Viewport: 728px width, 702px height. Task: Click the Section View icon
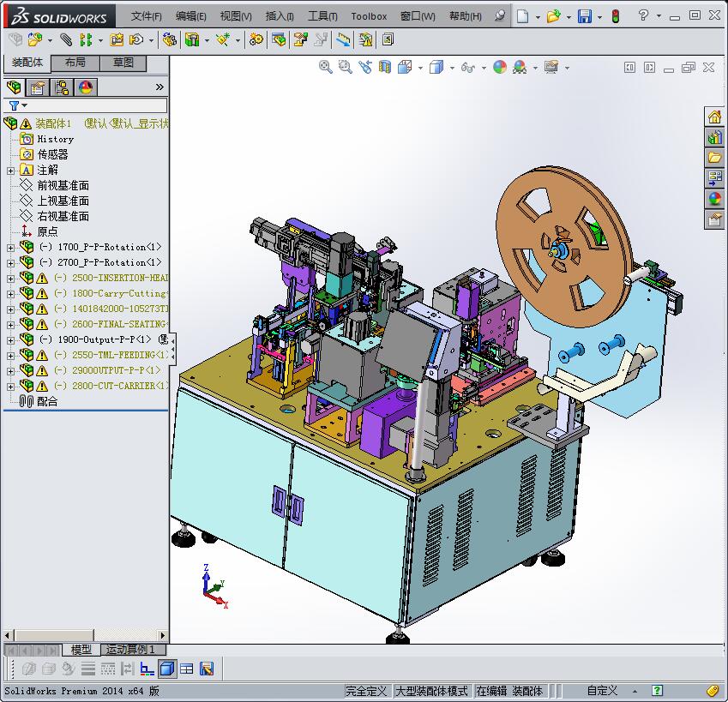pyautogui.click(x=385, y=67)
